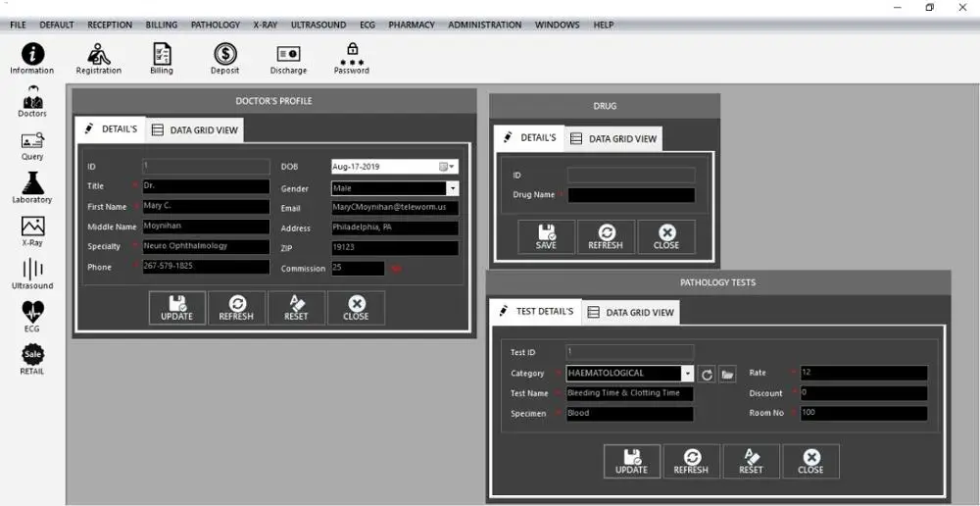Click REFRESH in Doctor's Profile
Screen dimensions: 980x506
(237, 308)
